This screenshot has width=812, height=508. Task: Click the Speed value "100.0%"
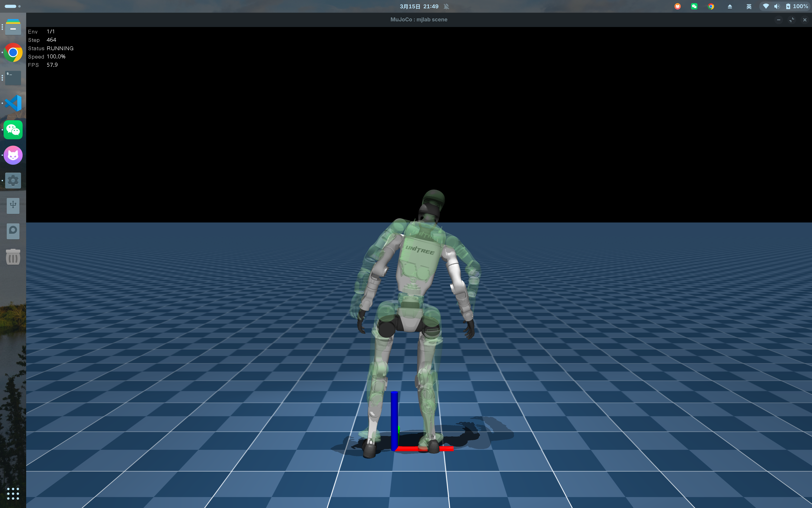coord(56,56)
